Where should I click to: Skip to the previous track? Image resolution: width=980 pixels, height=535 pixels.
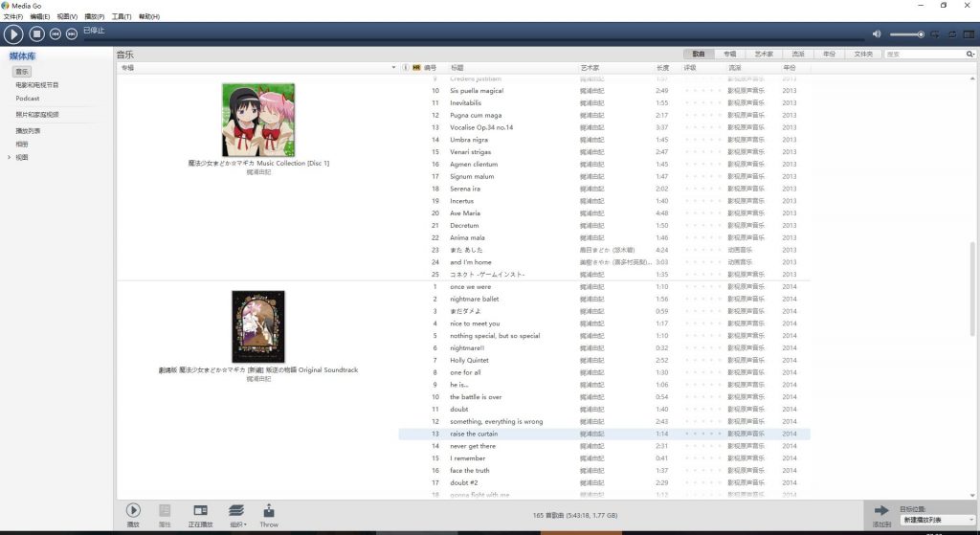tap(55, 34)
